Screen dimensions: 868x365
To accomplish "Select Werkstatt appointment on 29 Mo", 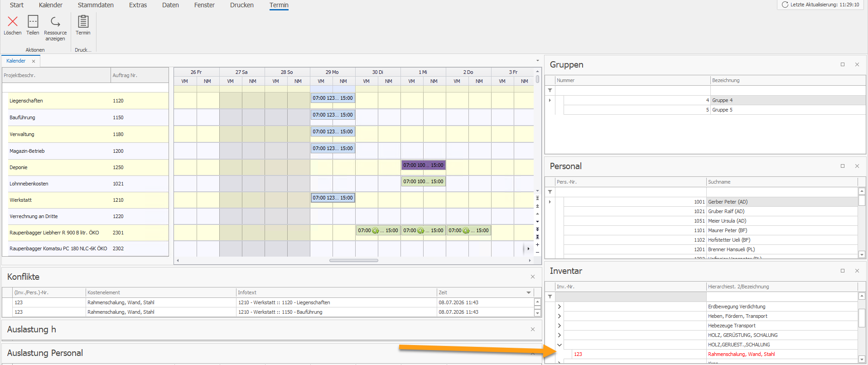I will [333, 198].
